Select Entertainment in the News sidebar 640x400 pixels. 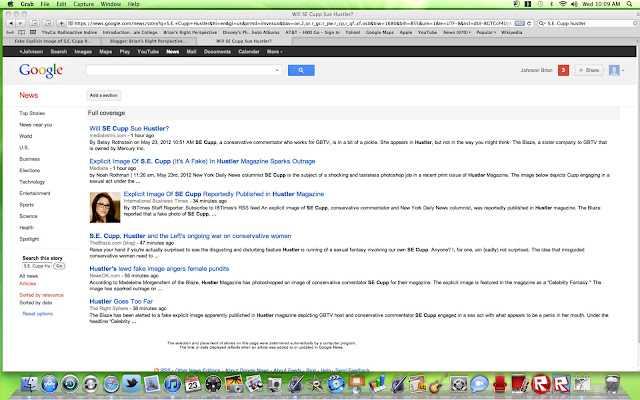pos(35,193)
